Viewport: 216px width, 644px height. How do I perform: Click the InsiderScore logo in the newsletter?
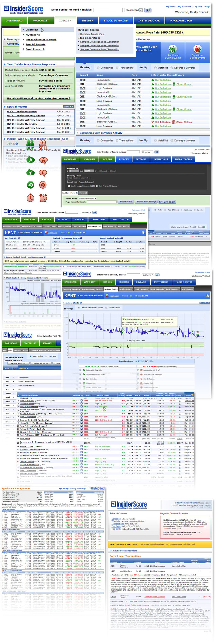pyautogui.click(x=129, y=505)
